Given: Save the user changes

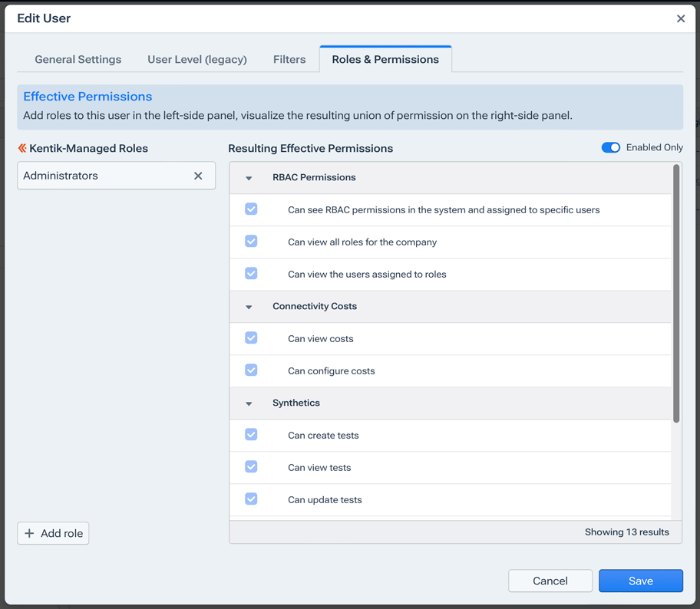Looking at the screenshot, I should point(641,581).
